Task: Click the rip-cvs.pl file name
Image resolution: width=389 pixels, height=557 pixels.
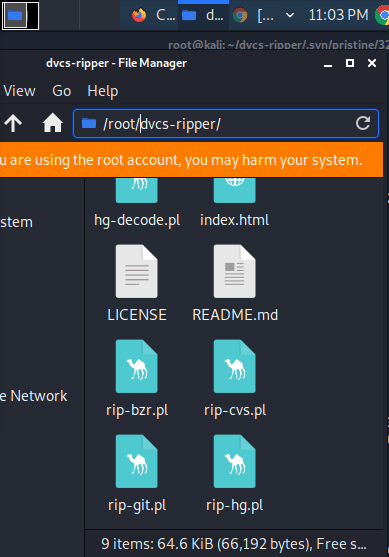Action: pos(235,411)
